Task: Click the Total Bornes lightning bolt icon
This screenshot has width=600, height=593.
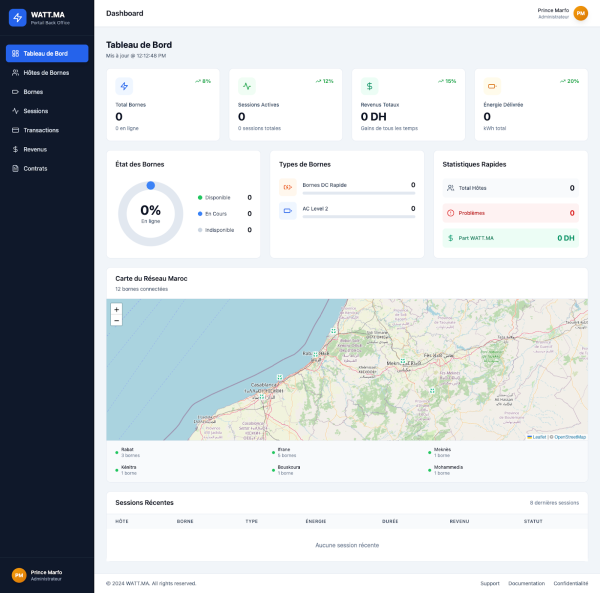Action: pyautogui.click(x=124, y=86)
